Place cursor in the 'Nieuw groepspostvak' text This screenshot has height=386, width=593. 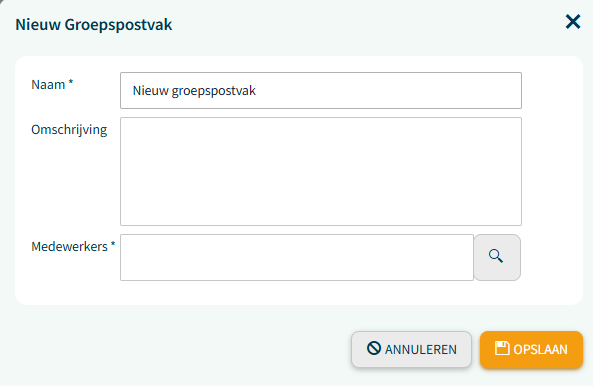point(194,91)
